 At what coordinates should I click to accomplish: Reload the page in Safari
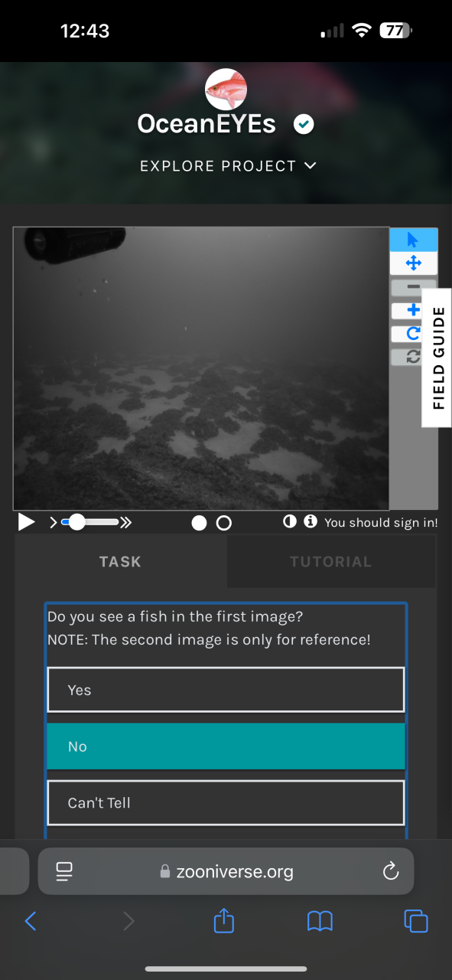coord(391,871)
